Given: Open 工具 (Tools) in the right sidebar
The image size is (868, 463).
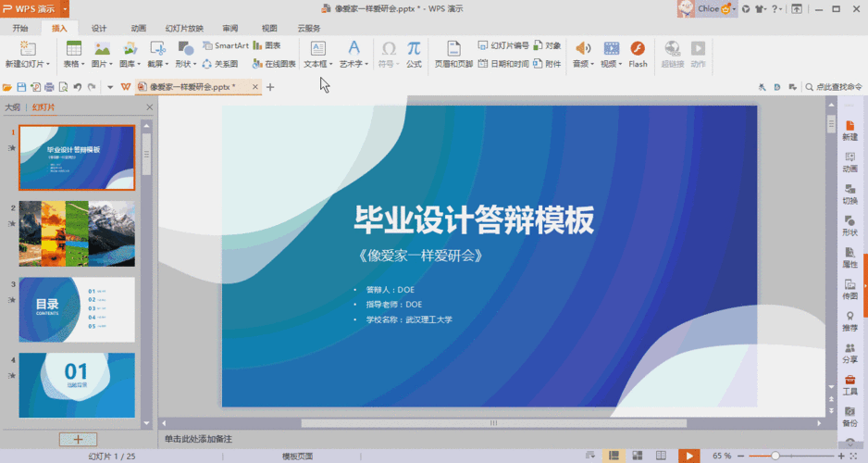Looking at the screenshot, I should pyautogui.click(x=849, y=383).
